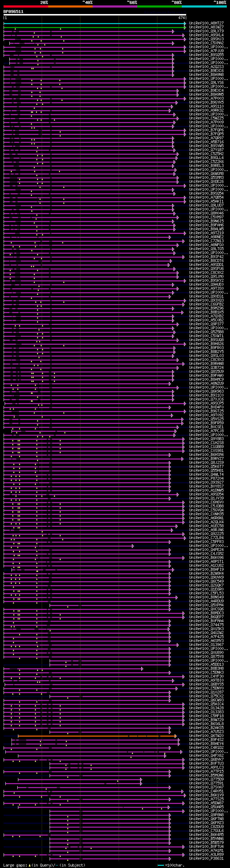Select hit UniRef100_C4R1D2
The image size is (230, 868).
tap(206, 748)
